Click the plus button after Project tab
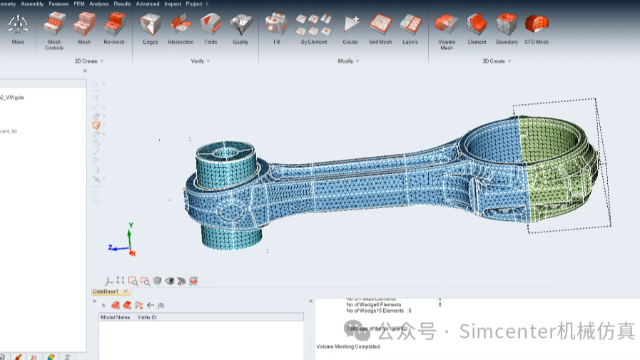 207,4
